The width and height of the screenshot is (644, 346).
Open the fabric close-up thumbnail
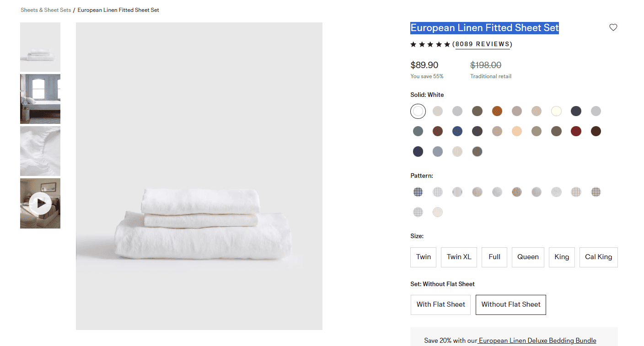pos(40,151)
